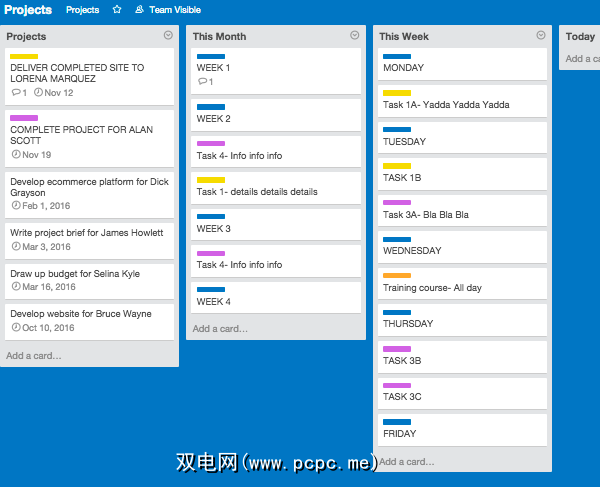Open the Training course- All day card
Screen dimensions: 600x487
point(462,284)
